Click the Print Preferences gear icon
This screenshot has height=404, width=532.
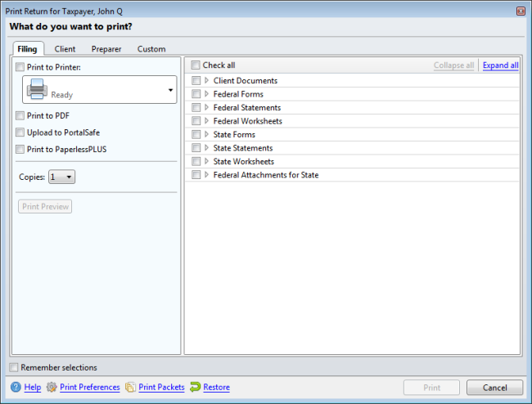tap(52, 387)
